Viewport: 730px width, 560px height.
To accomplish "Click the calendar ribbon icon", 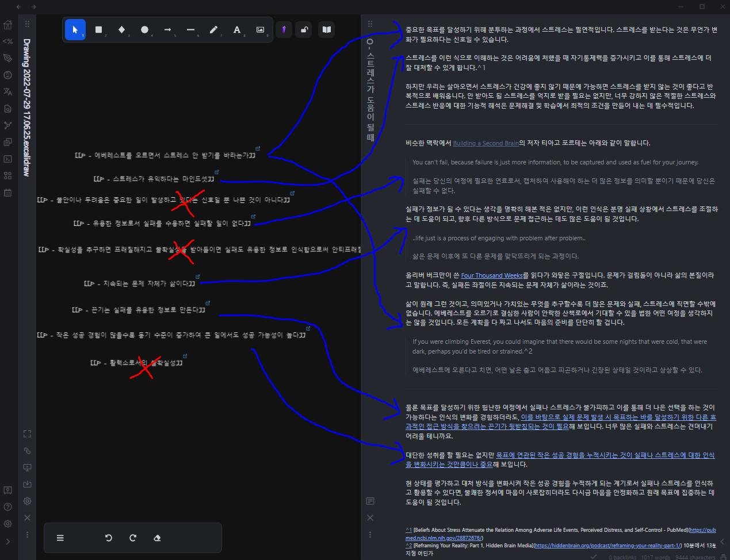I will tap(7, 193).
